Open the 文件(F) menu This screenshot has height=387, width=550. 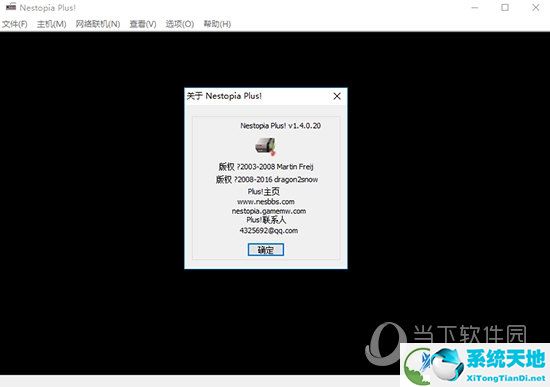click(15, 24)
